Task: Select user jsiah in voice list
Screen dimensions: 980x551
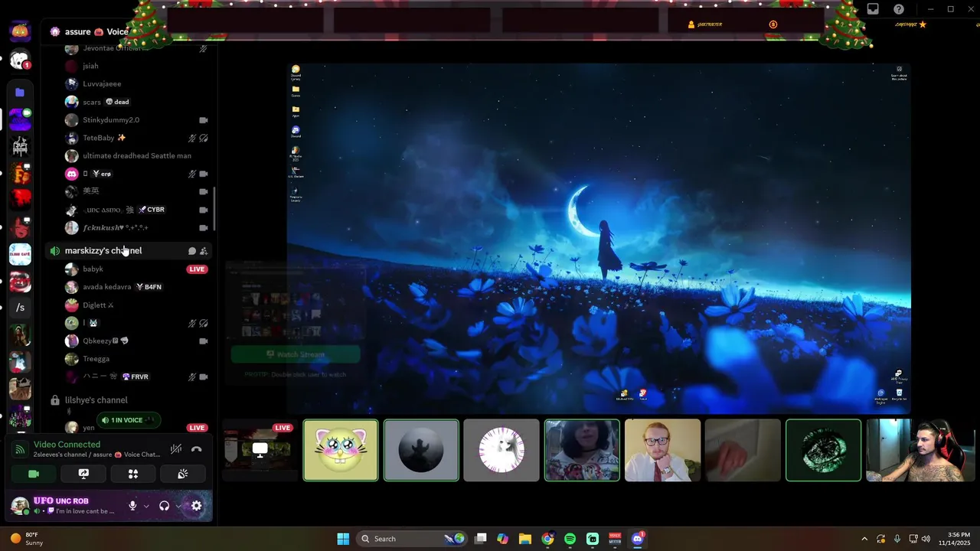Action: coord(90,66)
